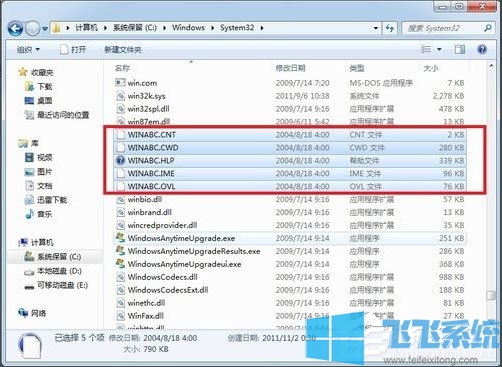Select 计算机 in the navigation pane
Viewport: 502px width, 367px height.
point(42,242)
